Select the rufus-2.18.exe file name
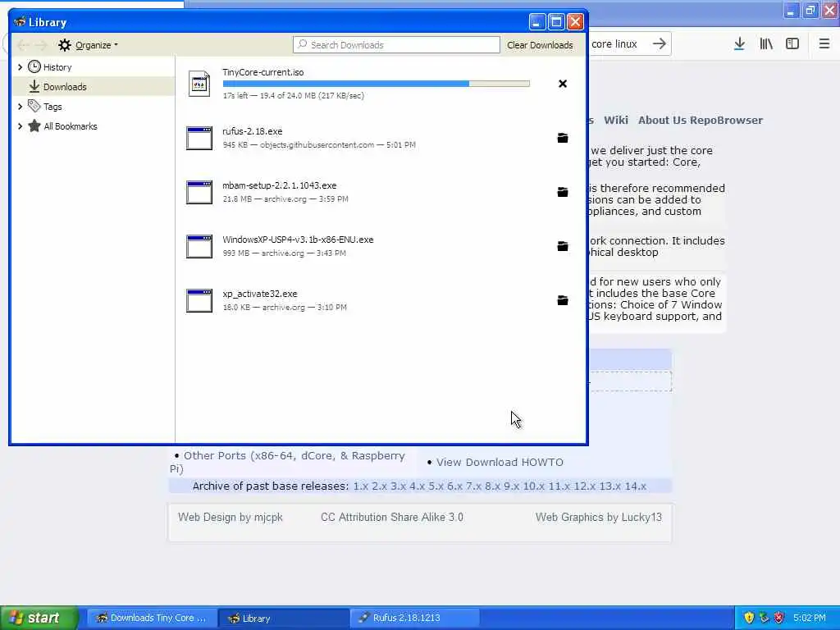Image resolution: width=840 pixels, height=630 pixels. click(x=253, y=131)
